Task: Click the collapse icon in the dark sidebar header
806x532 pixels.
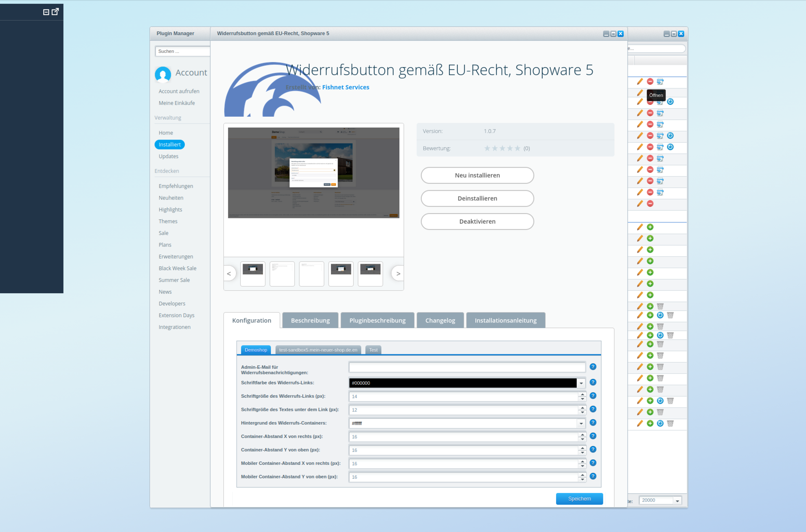Action: (46, 12)
